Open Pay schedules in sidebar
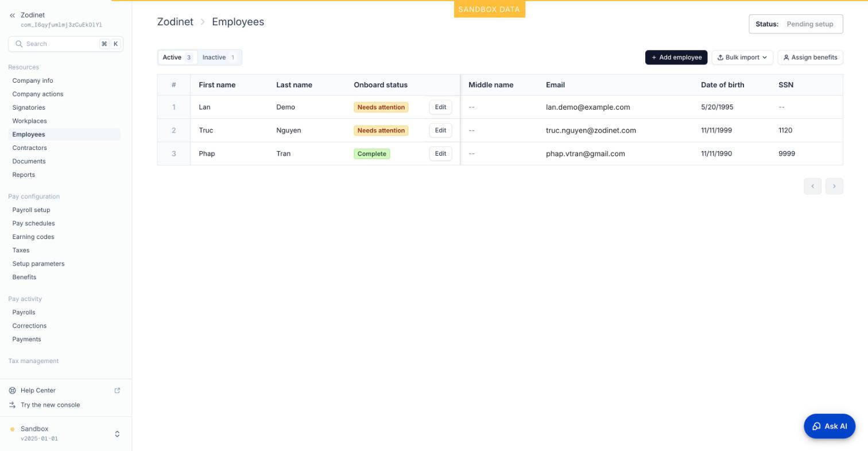The height and width of the screenshot is (451, 868). point(34,223)
